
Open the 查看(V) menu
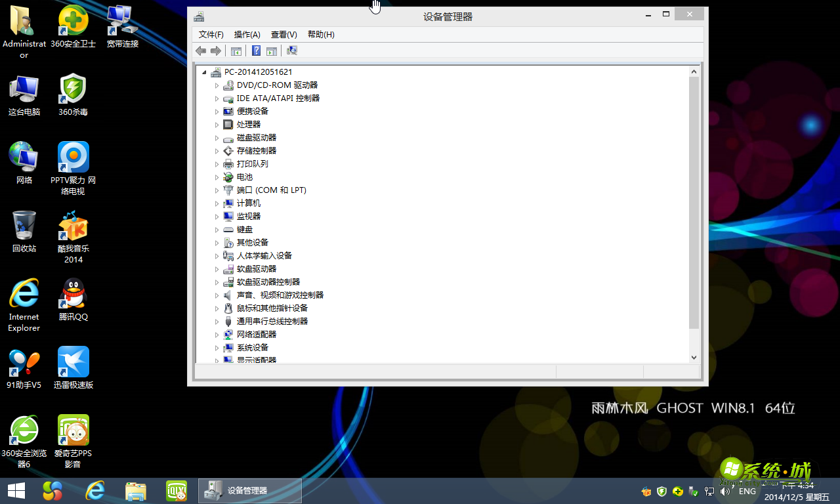point(283,34)
